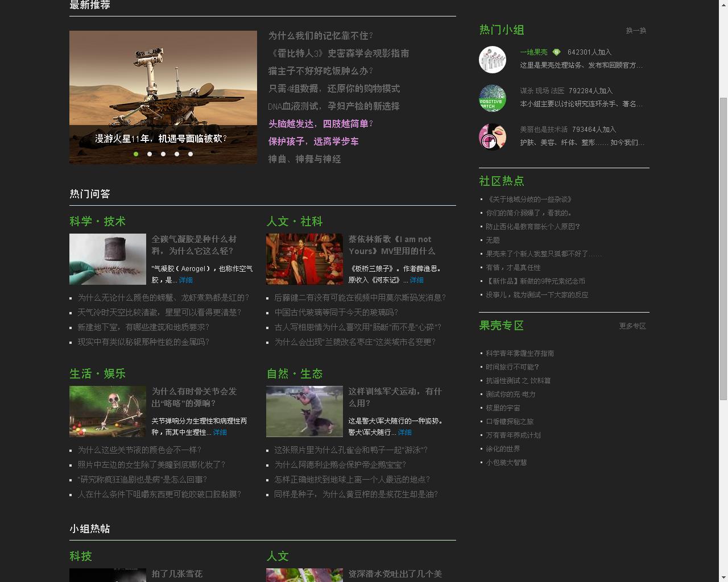Select the fifth carousel dot
Image resolution: width=728 pixels, height=582 pixels.
tap(191, 154)
